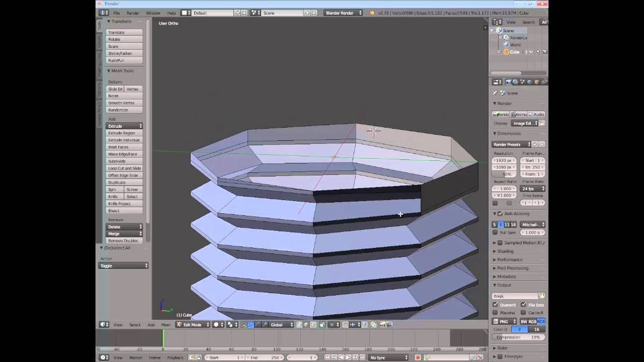
Task: Jump to the first frame in timeline
Action: (327, 357)
